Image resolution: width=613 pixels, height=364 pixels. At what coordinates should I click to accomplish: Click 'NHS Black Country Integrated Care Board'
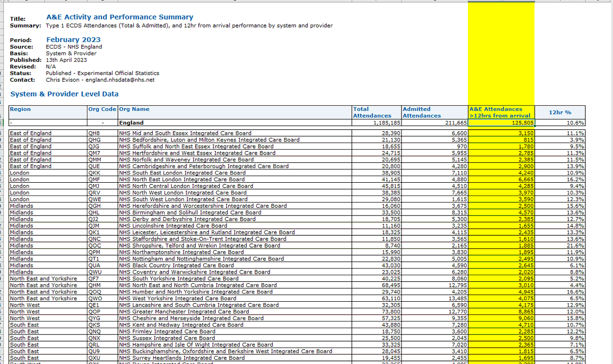click(235, 265)
